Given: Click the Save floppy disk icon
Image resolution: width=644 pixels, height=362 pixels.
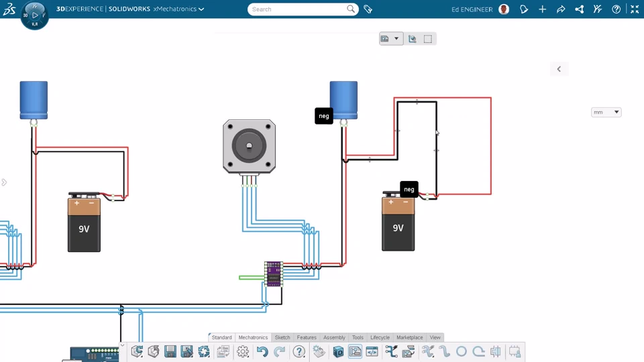Looking at the screenshot, I should click(x=170, y=351).
